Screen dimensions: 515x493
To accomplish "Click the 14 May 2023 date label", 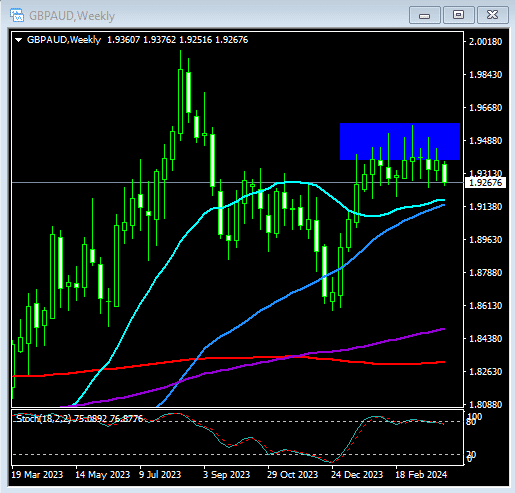I will [x=102, y=474].
